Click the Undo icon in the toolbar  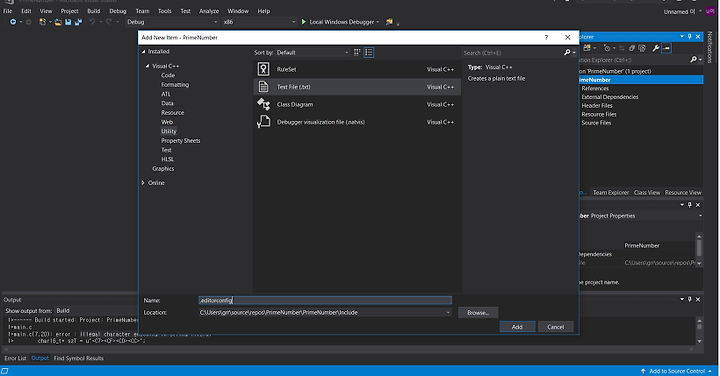point(92,22)
